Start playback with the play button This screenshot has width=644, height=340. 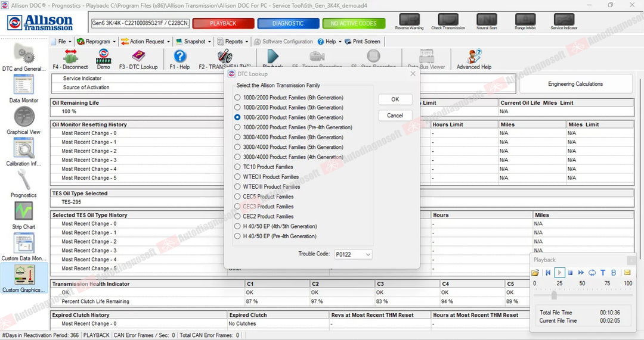[559, 272]
